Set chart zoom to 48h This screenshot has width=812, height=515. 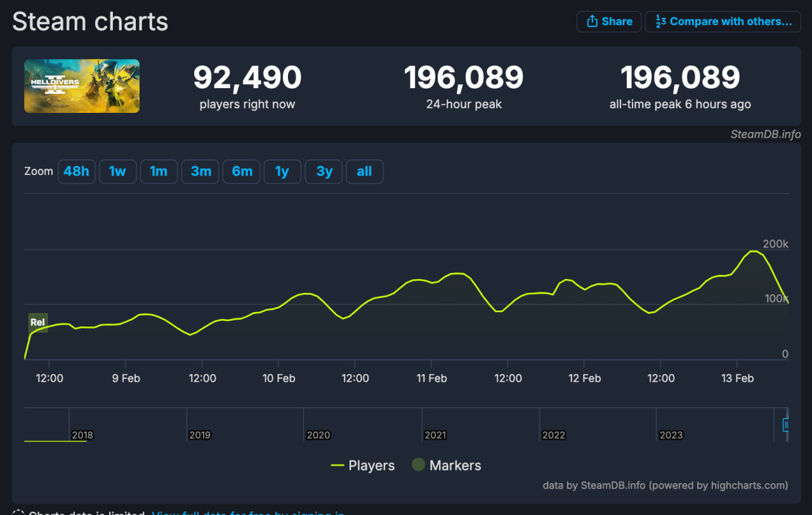[77, 171]
